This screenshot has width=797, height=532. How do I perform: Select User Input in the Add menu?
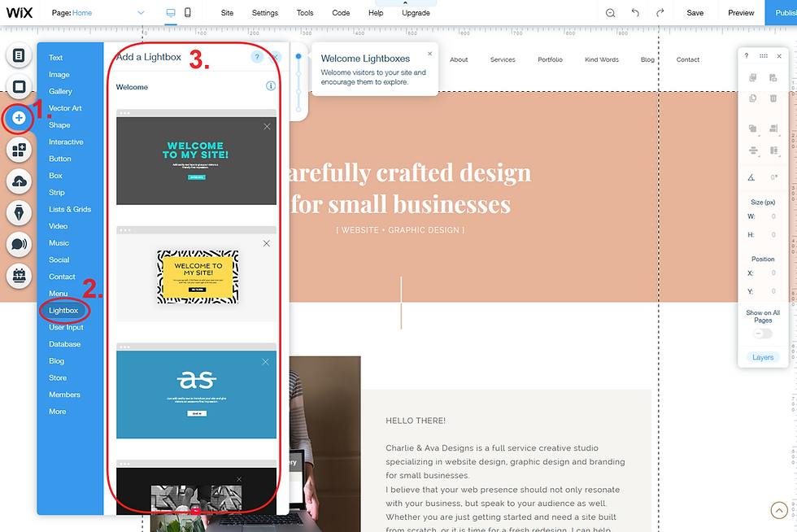pyautogui.click(x=66, y=327)
